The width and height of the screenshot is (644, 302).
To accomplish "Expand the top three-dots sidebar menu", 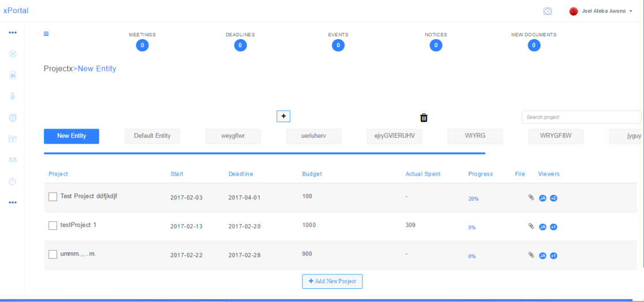I will [13, 32].
